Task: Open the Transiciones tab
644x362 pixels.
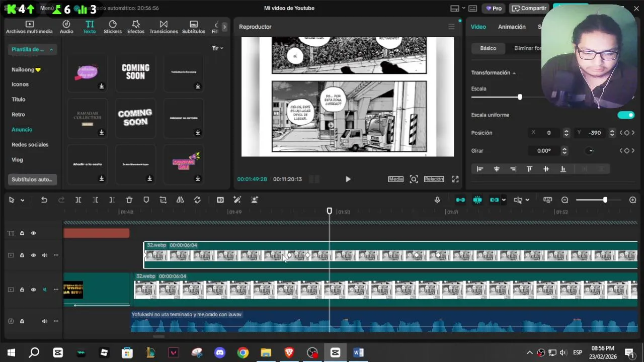Action: 164,27
